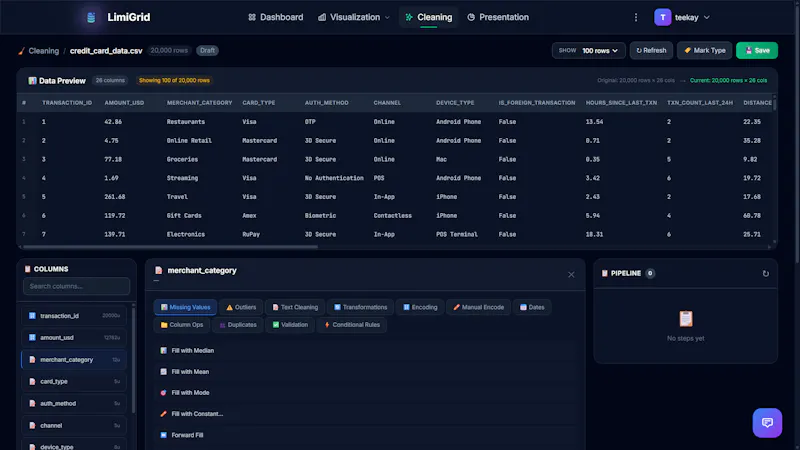
Task: Click the Data Preview panel icon
Action: (33, 81)
